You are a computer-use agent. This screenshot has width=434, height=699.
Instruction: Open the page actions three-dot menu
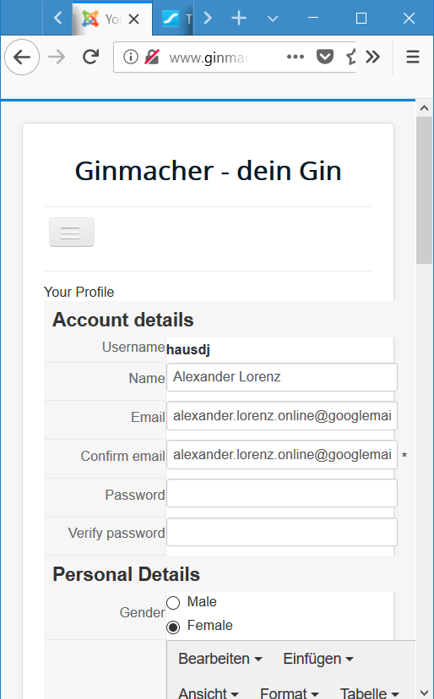[x=295, y=57]
